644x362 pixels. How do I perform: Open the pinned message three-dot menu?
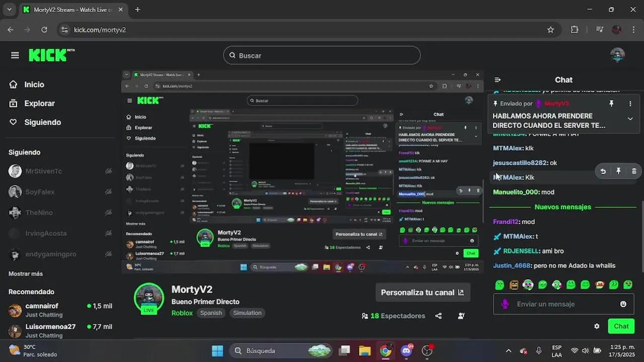630,104
